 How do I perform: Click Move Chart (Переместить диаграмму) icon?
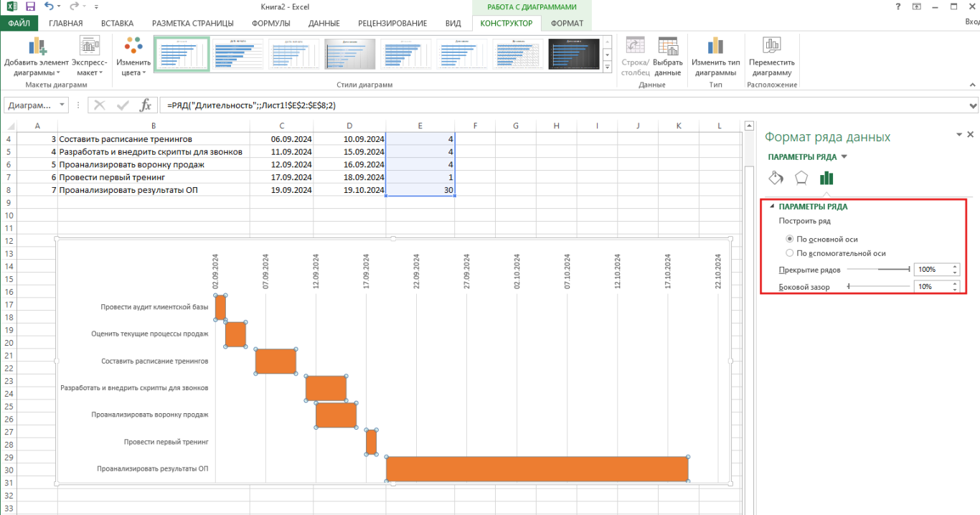pyautogui.click(x=772, y=47)
